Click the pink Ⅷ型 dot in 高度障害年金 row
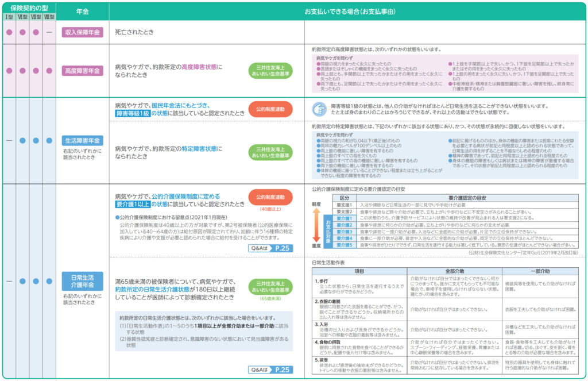Image resolution: width=588 pixels, height=381 pixels. pyautogui.click(x=49, y=71)
